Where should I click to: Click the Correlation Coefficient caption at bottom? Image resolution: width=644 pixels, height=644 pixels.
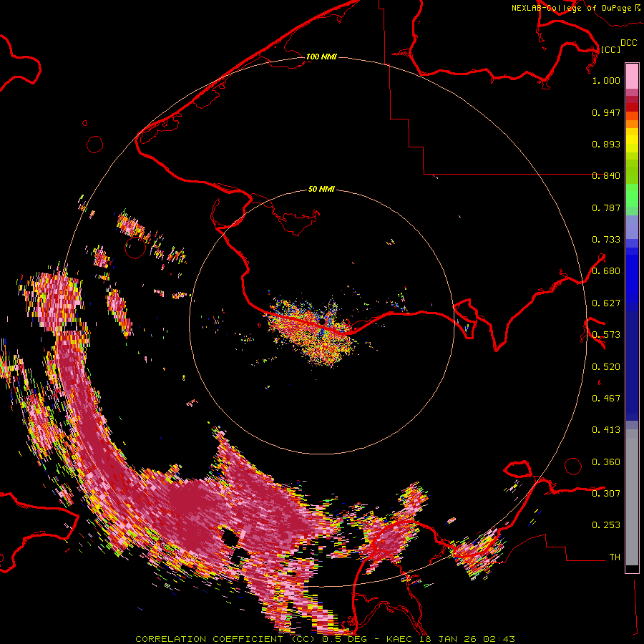tap(325, 639)
